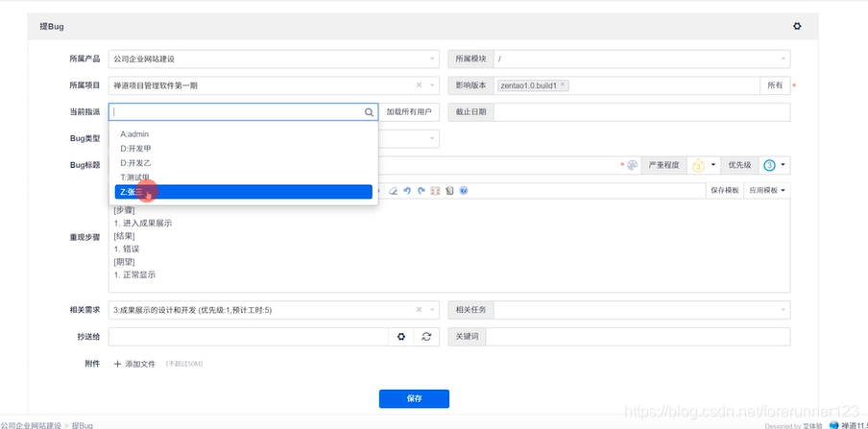
Task: Open the 优先级 priority dropdown
Action: pos(774,165)
